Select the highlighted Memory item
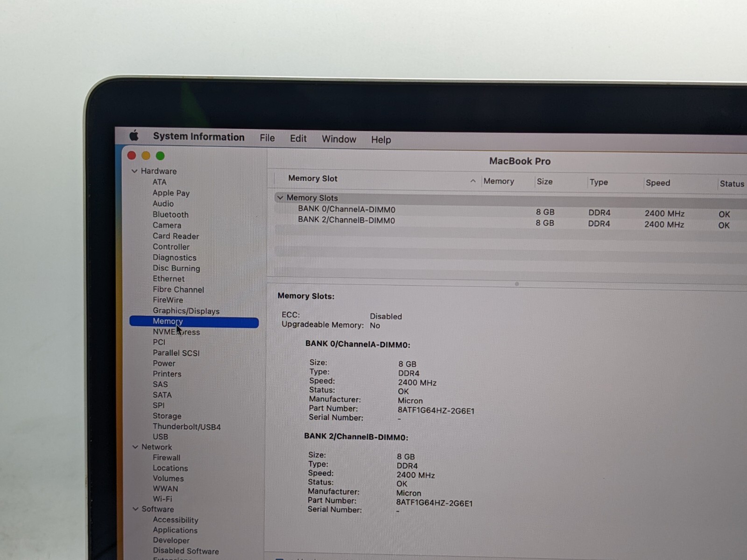 coord(194,322)
